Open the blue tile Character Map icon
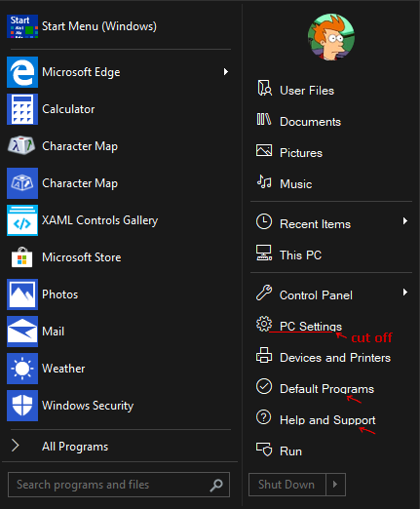Viewport: 420px width, 509px height. pyautogui.click(x=22, y=183)
